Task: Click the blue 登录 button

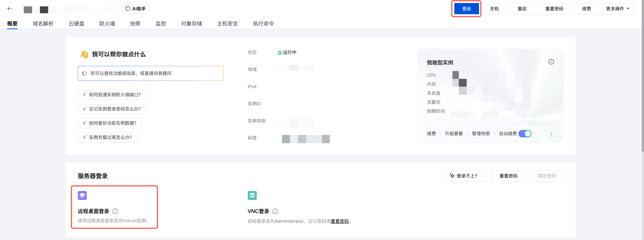Action: (466, 9)
